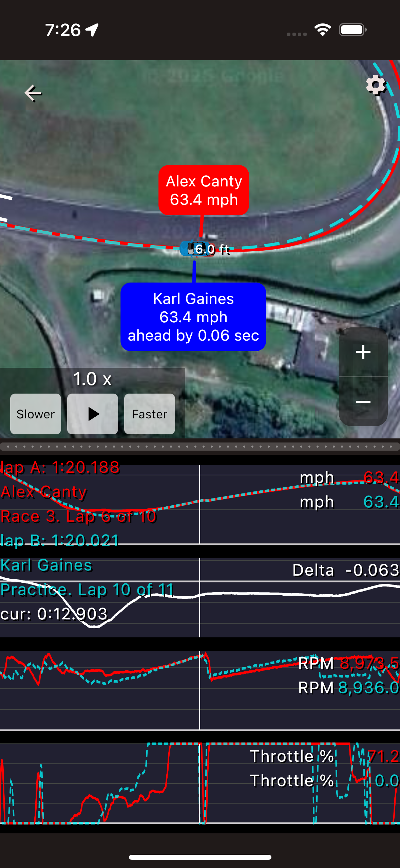
Task: Select the red Alex Canty speed label
Action: tap(204, 190)
